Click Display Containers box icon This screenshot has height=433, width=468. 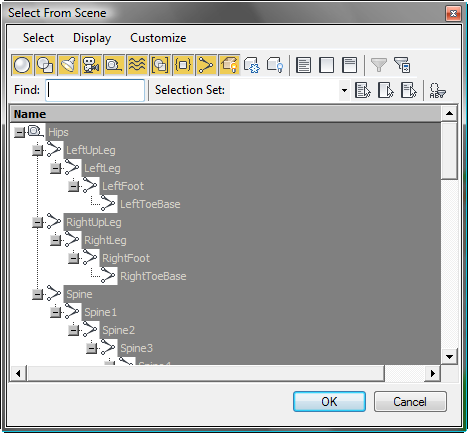click(x=229, y=65)
